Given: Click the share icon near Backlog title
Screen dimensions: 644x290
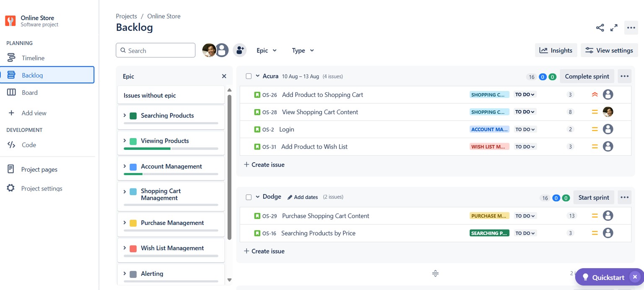Looking at the screenshot, I should pos(600,28).
